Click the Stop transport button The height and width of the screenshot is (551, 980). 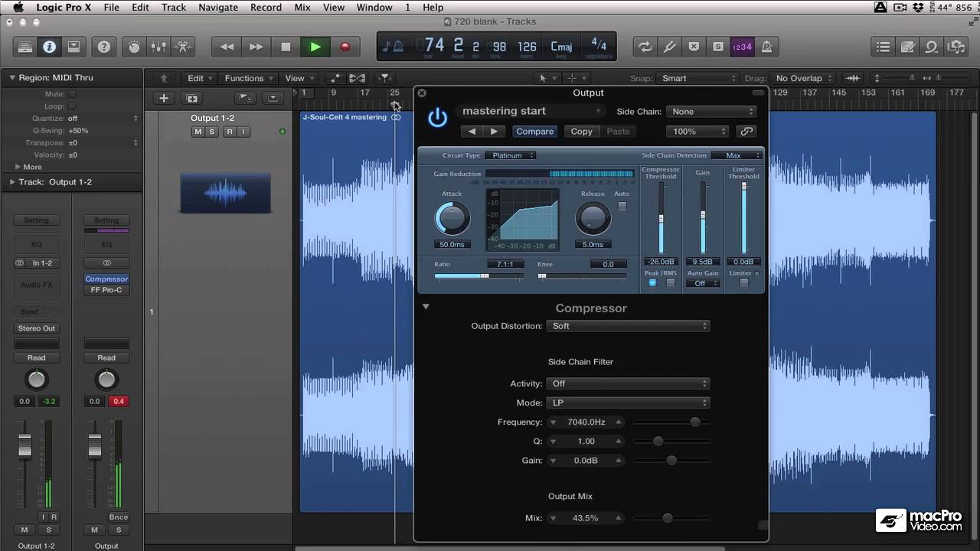pos(286,47)
